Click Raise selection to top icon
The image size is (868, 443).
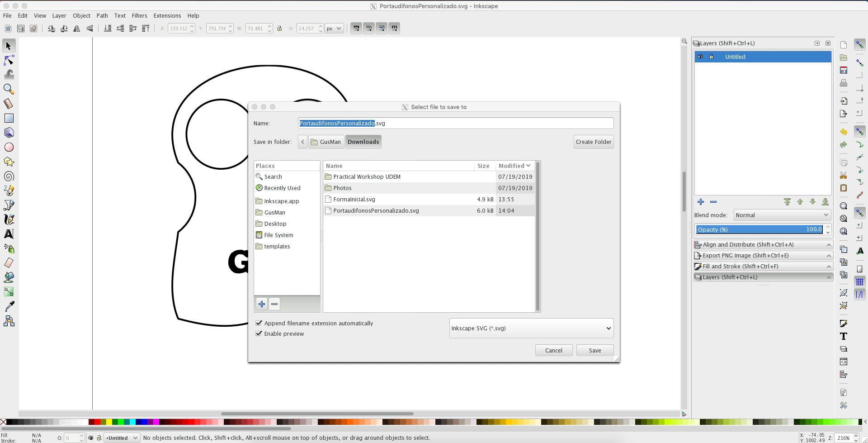146,29
